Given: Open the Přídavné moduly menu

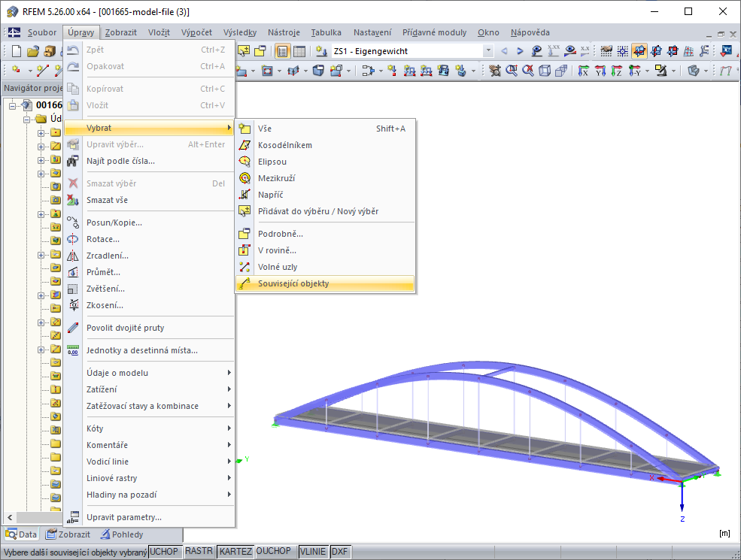Looking at the screenshot, I should [434, 32].
